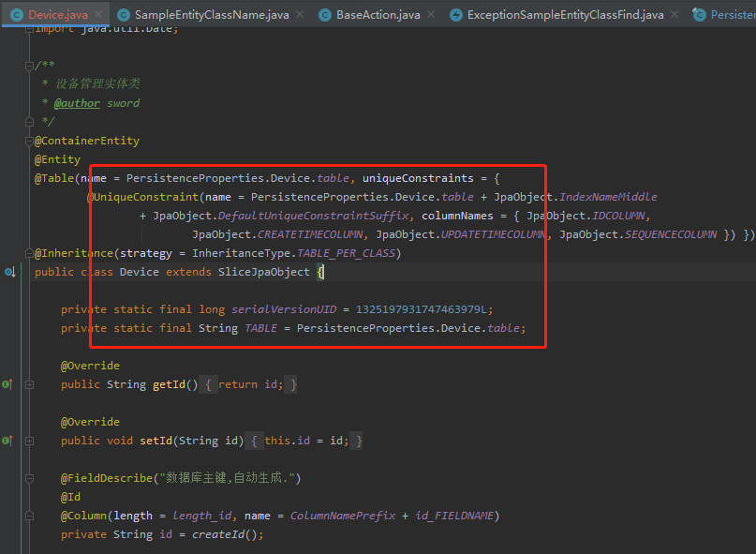Click the override gutter icon next to getId
The image size is (756, 554).
point(7,384)
